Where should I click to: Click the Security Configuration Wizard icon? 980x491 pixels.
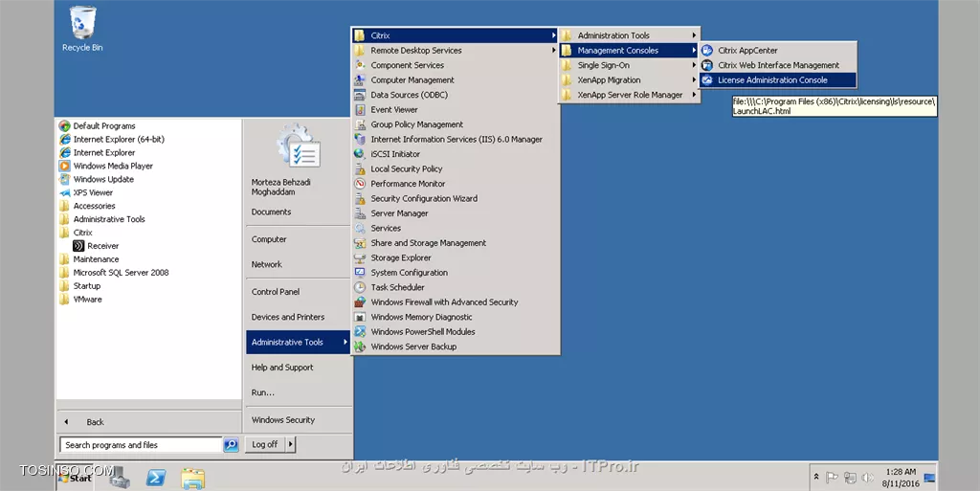click(360, 199)
